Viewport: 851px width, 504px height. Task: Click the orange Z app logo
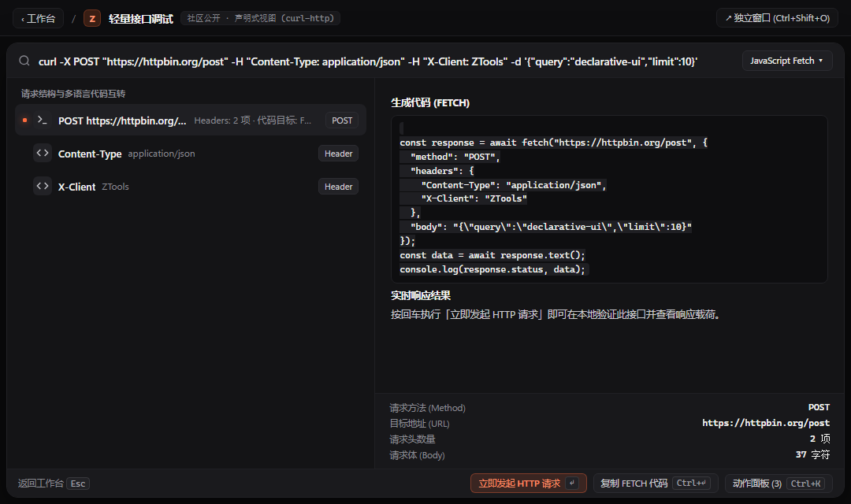coord(92,18)
